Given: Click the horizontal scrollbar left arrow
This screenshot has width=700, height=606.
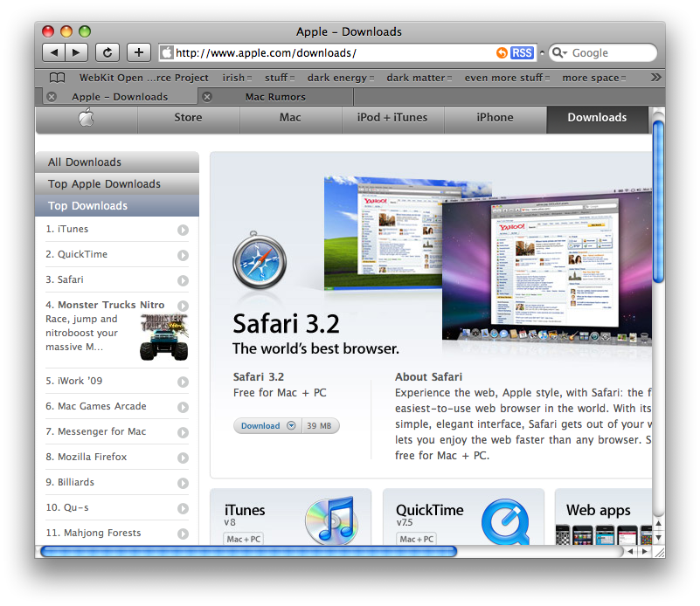Looking at the screenshot, I should point(630,552).
